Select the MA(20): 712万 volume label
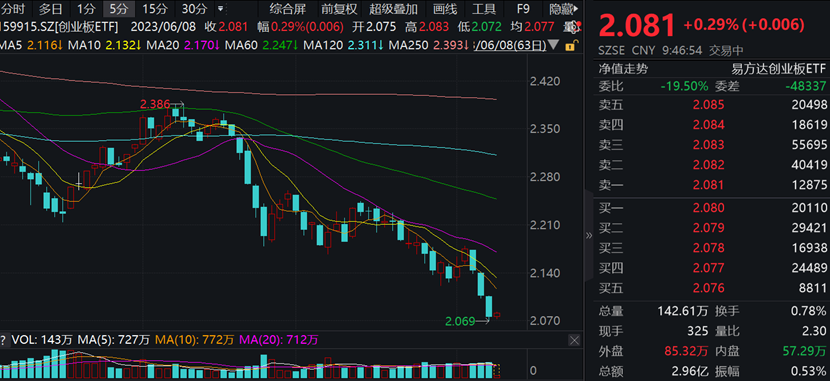 279,339
